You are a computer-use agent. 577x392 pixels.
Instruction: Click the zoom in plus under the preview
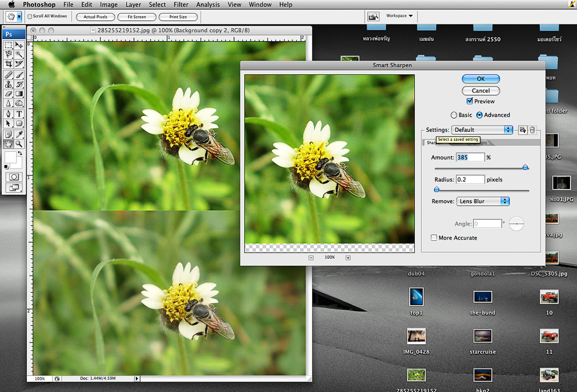pos(348,257)
